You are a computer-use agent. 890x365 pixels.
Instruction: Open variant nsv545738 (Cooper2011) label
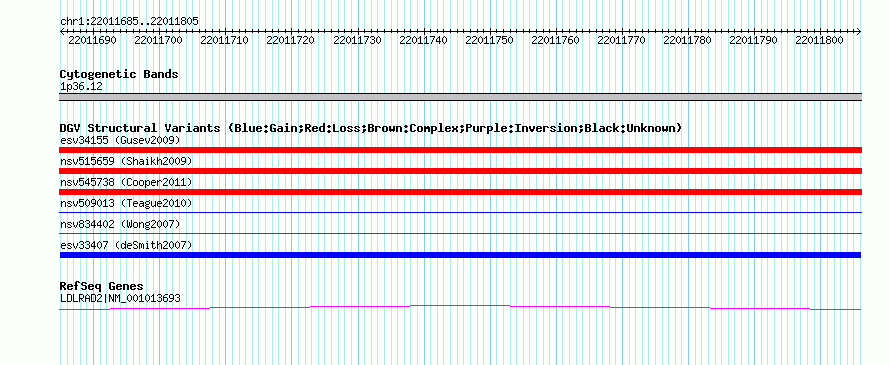[126, 182]
